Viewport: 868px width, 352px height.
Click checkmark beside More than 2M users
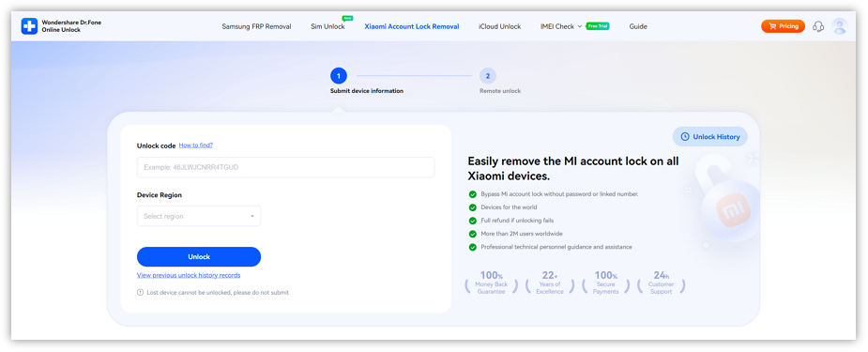[x=472, y=234]
